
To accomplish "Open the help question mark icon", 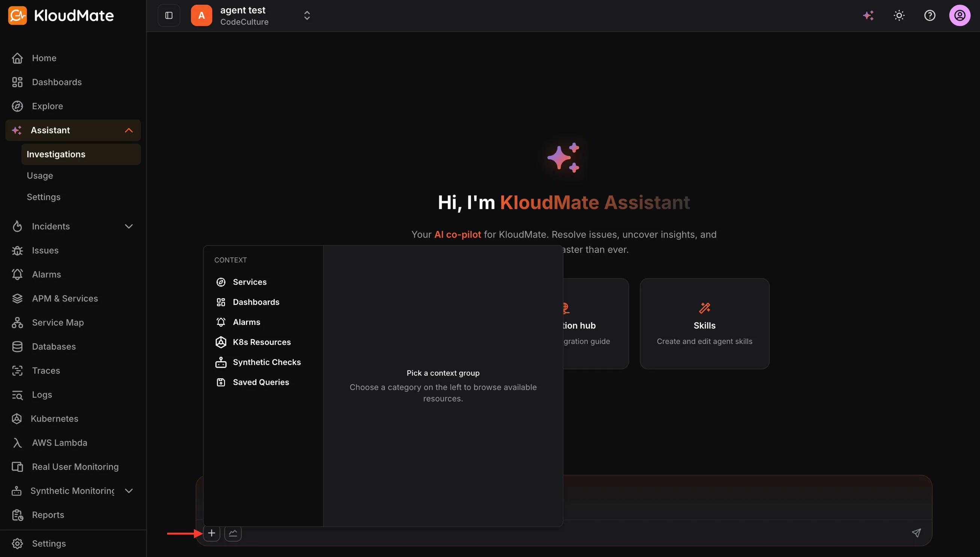I will coord(930,15).
